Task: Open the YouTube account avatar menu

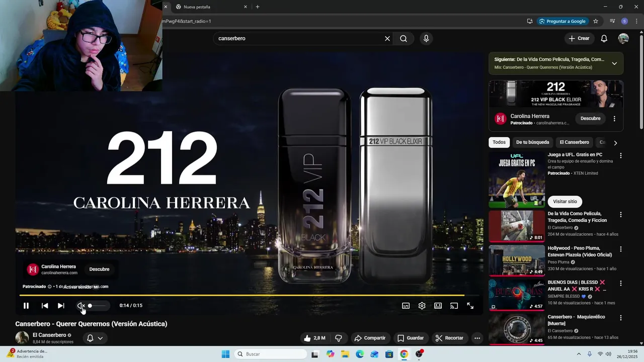Action: click(623, 38)
